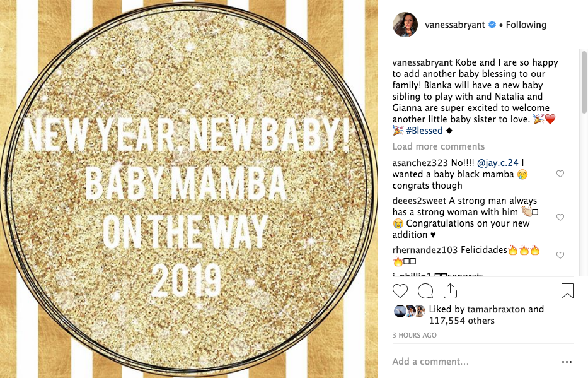588x378 pixels.
Task: Like the rhernandez103 comment
Action: click(560, 256)
